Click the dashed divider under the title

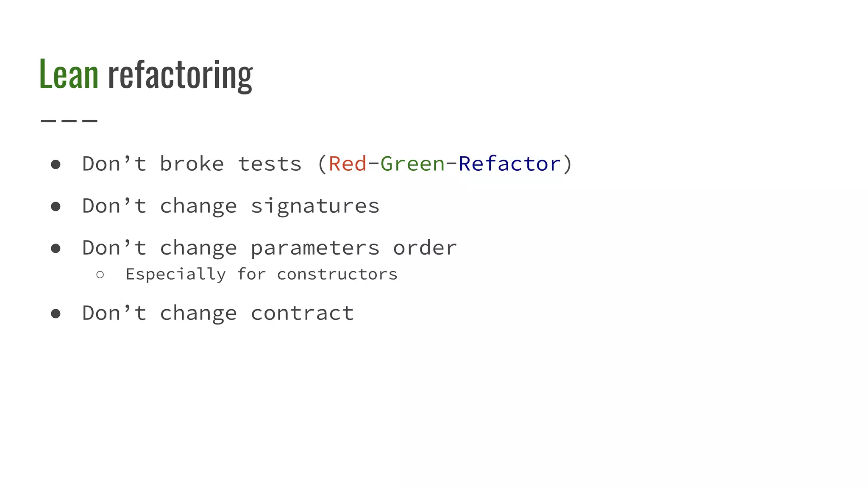[69, 121]
